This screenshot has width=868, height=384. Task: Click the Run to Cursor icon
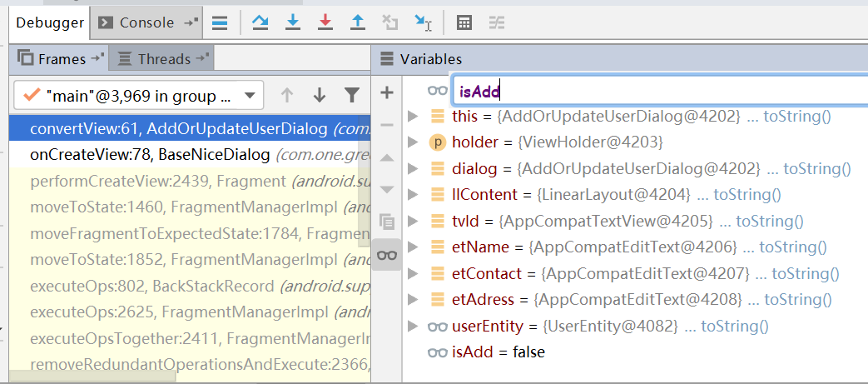[x=423, y=22]
